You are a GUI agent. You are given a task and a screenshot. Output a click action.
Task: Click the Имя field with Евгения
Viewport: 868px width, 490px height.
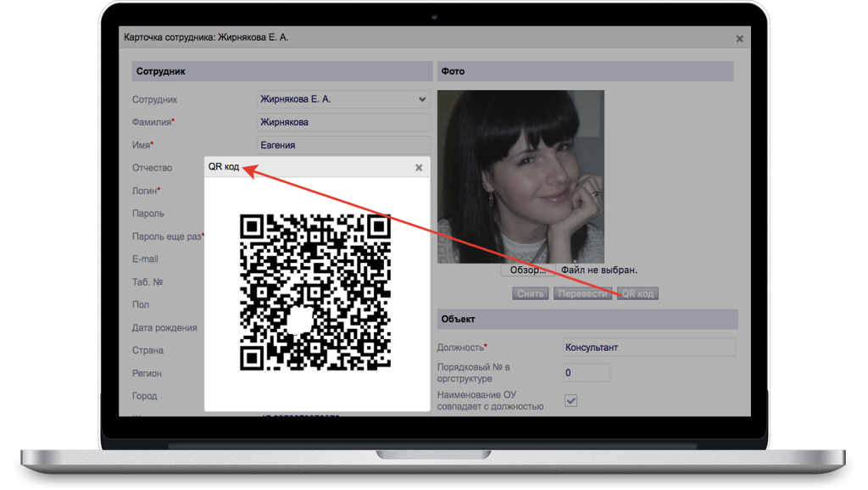(344, 145)
